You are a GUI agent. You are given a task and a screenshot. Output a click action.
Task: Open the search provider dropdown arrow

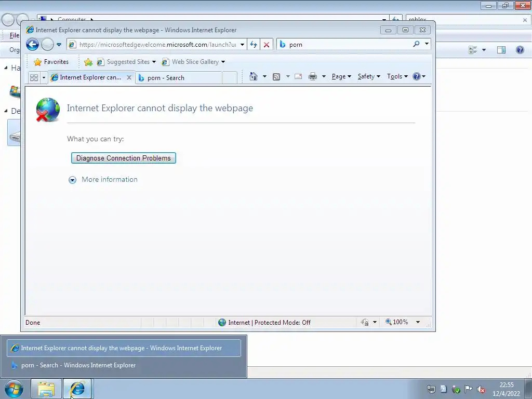[427, 44]
